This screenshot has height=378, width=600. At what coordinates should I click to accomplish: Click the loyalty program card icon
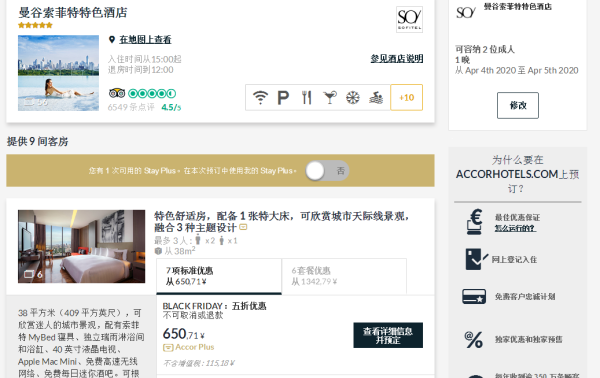point(474,296)
